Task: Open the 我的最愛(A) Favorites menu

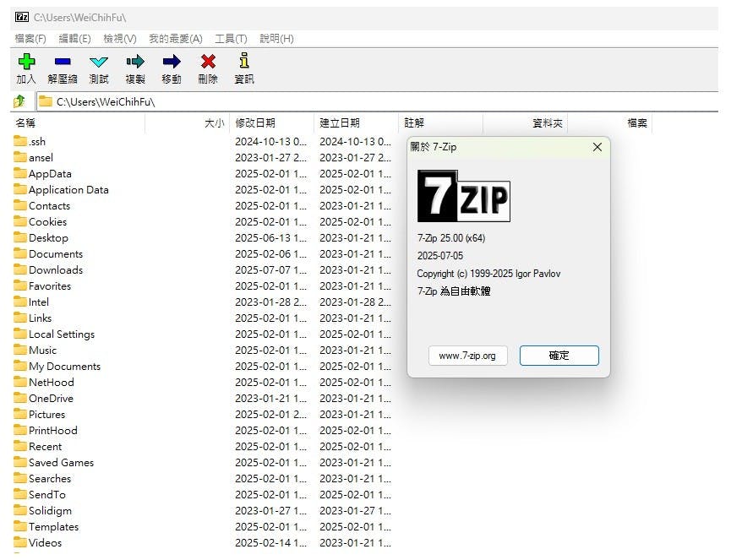Action: pos(176,39)
